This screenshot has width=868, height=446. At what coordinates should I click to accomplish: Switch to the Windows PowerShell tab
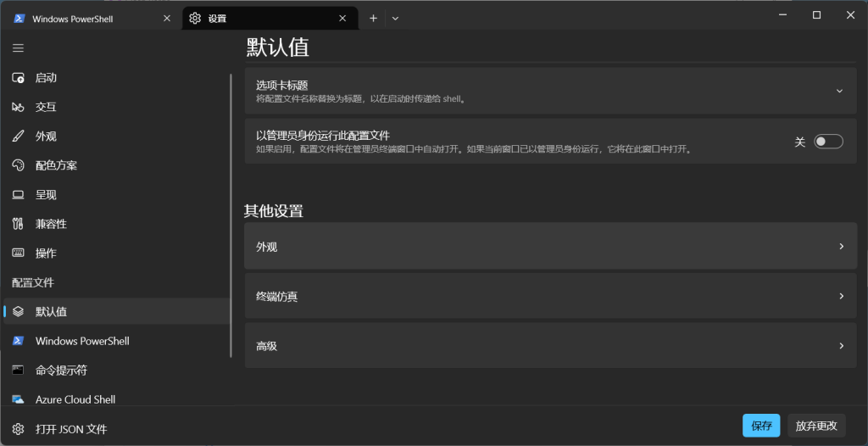point(92,19)
